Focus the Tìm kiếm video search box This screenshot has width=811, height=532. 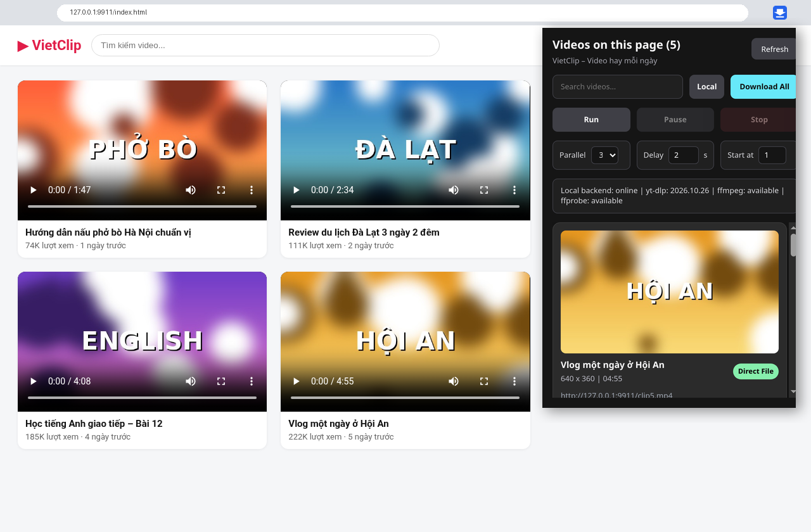click(x=265, y=46)
